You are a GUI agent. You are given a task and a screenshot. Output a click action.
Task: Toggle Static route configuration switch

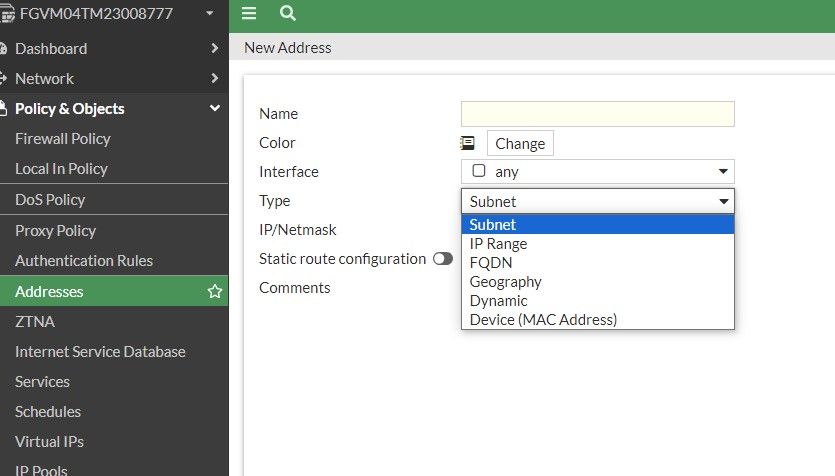pyautogui.click(x=442, y=259)
